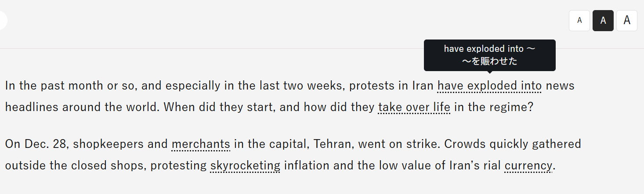
Task: Click the word "rial" before currency
Action: [492, 166]
